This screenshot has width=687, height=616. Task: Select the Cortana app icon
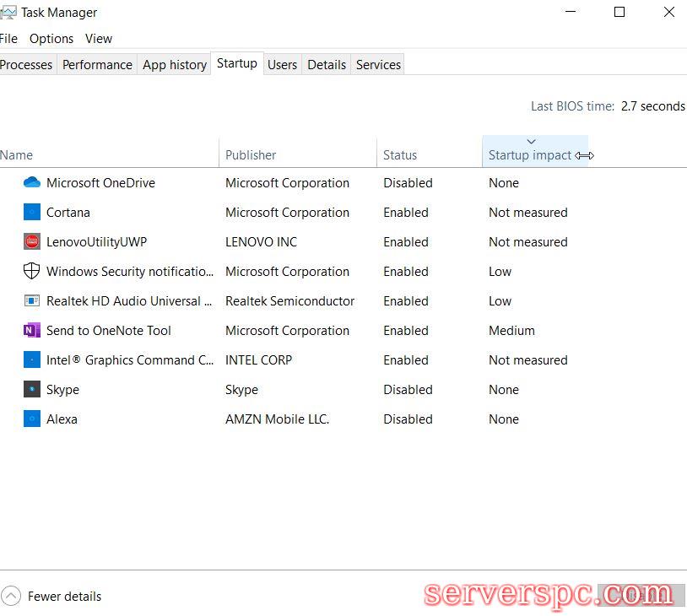(x=32, y=213)
